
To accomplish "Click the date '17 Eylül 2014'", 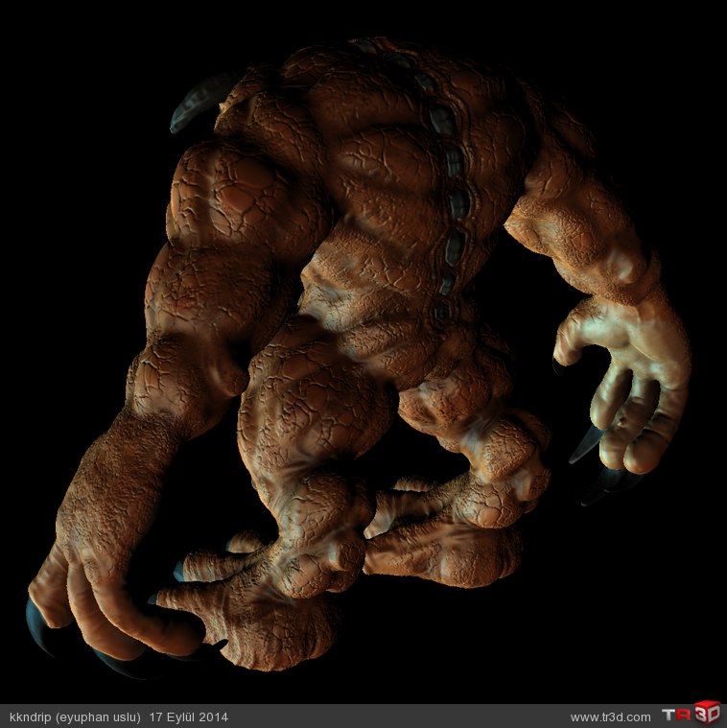I will pyautogui.click(x=189, y=716).
